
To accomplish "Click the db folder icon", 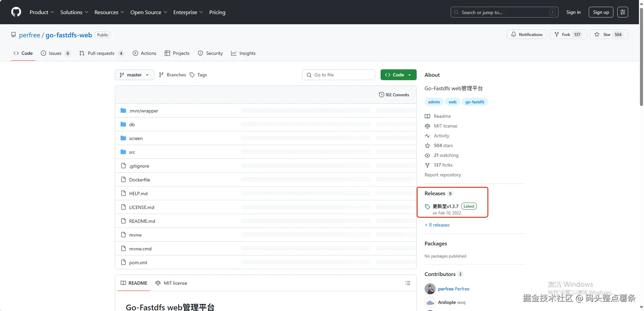I will pyautogui.click(x=123, y=125).
